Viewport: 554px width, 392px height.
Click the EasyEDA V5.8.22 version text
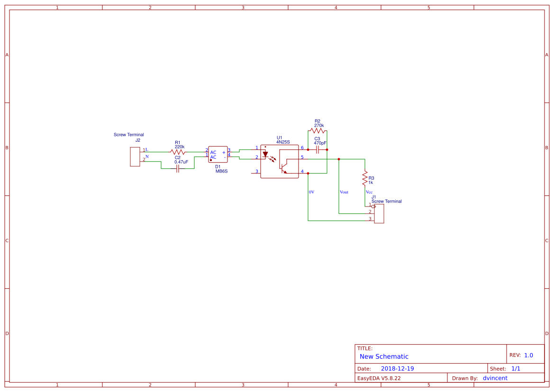click(379, 378)
